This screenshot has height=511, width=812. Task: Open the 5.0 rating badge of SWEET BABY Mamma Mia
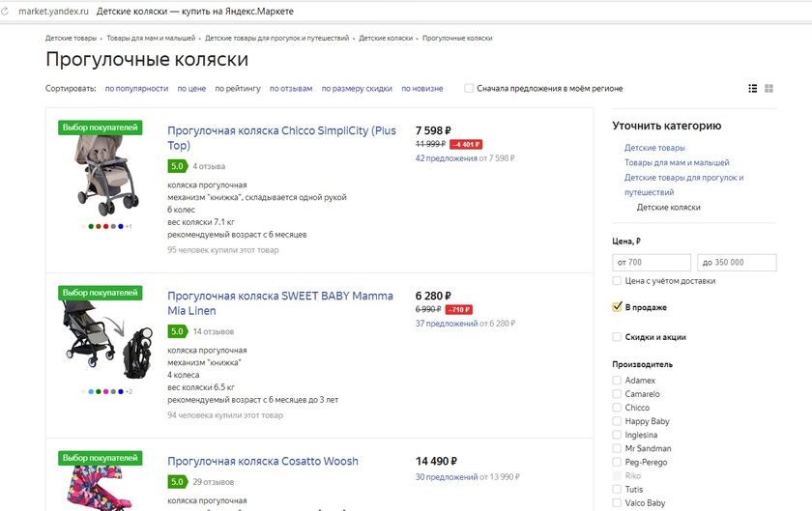(x=177, y=331)
